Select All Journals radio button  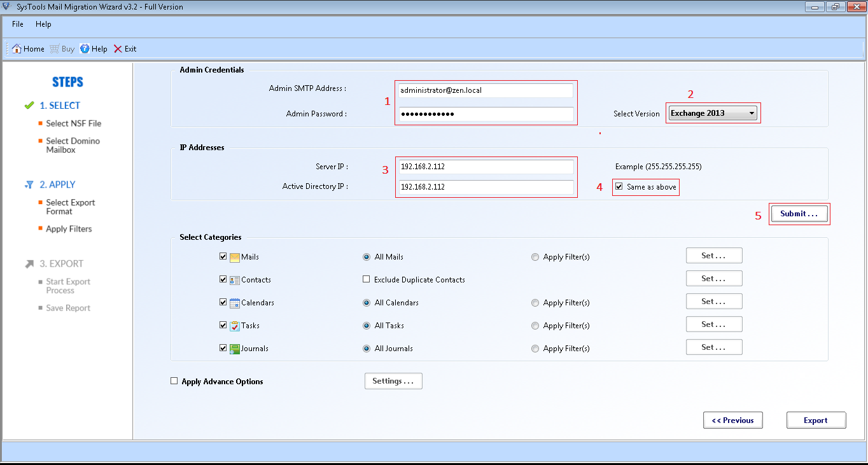pos(367,349)
